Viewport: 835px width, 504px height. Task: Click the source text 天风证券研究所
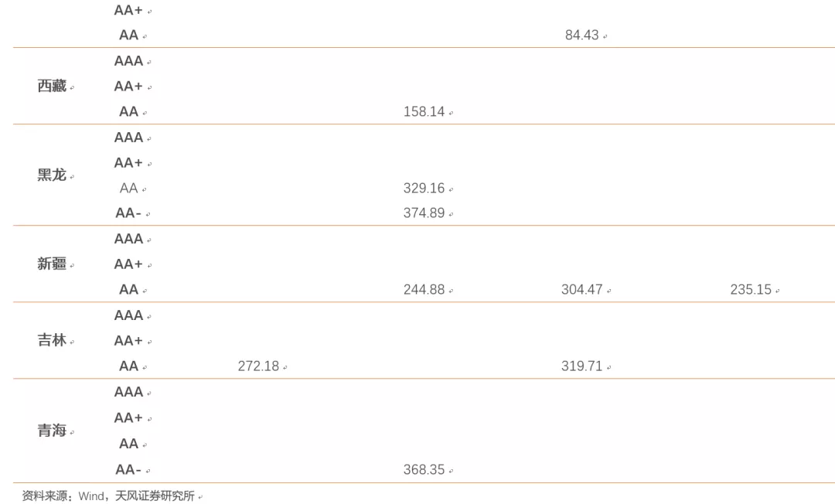tap(155, 496)
